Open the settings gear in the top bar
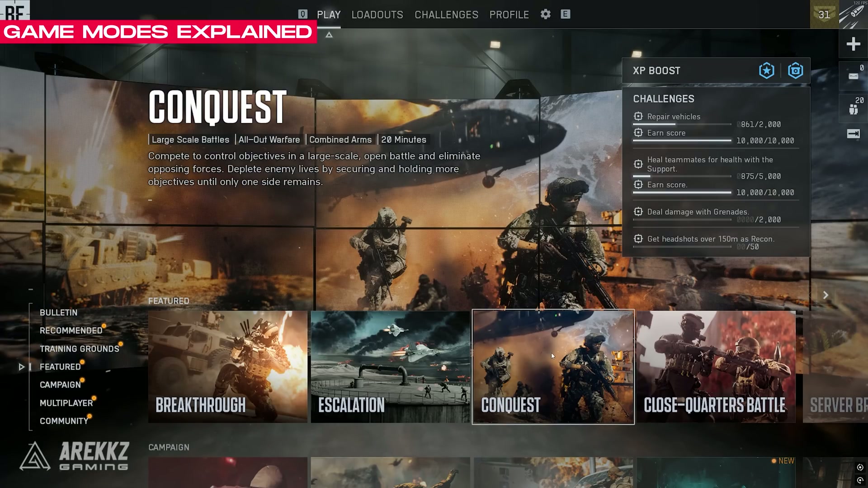The image size is (868, 488). point(545,14)
